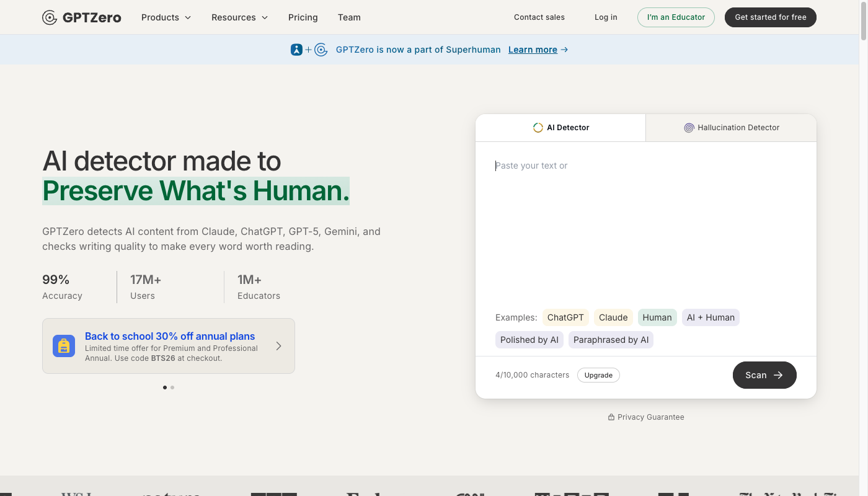Click the 99% Accuracy stat
Viewport: 868px width, 496px height.
(x=62, y=287)
